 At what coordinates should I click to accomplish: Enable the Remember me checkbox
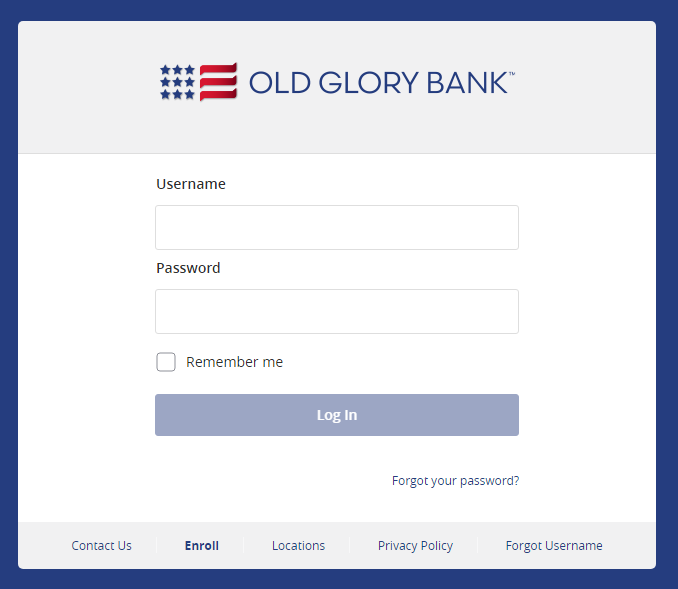click(166, 362)
